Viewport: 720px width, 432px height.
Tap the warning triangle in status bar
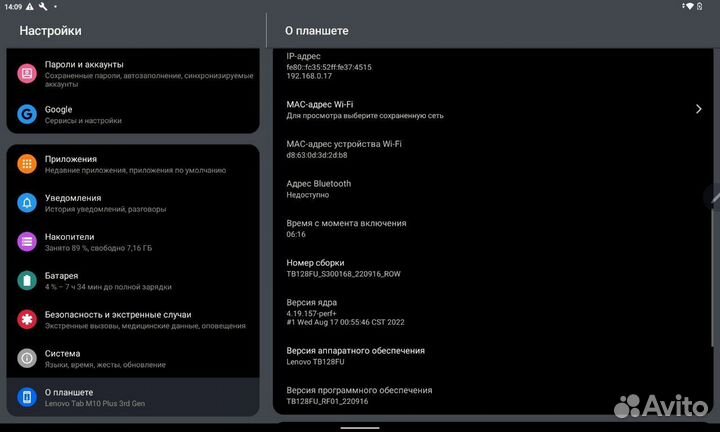[x=30, y=6]
